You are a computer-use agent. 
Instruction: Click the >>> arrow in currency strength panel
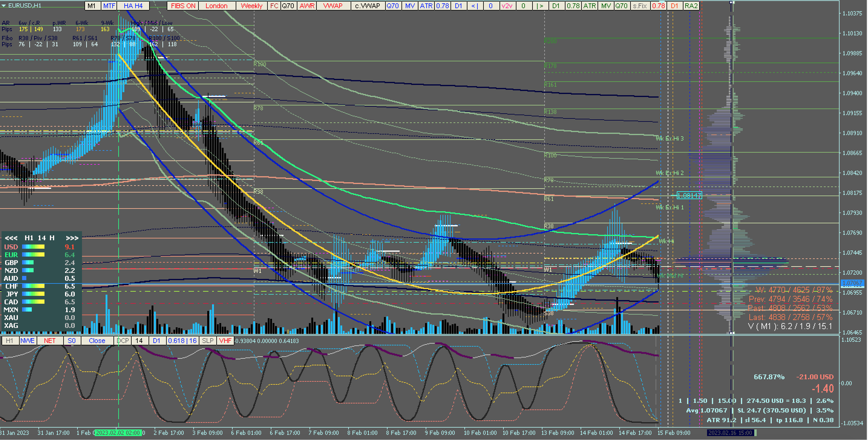click(x=72, y=238)
